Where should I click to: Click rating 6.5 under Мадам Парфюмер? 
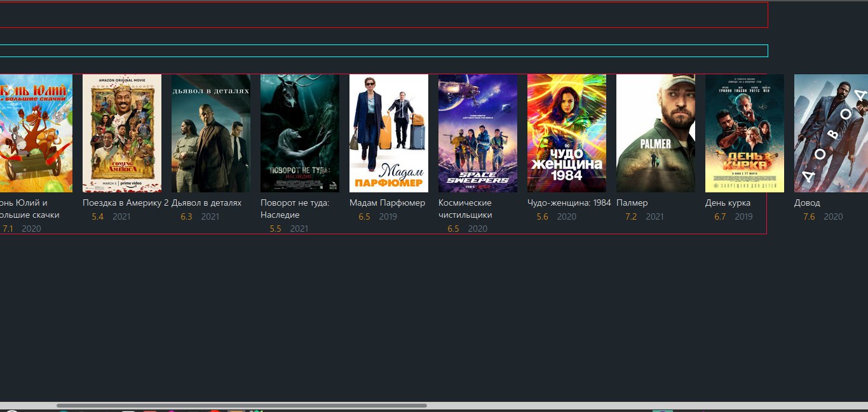click(x=364, y=217)
